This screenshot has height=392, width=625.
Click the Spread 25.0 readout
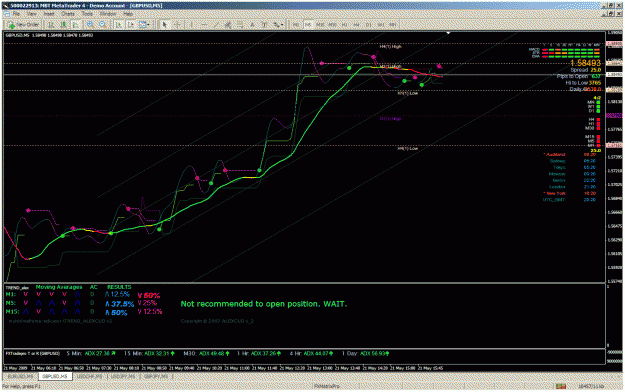[586, 70]
